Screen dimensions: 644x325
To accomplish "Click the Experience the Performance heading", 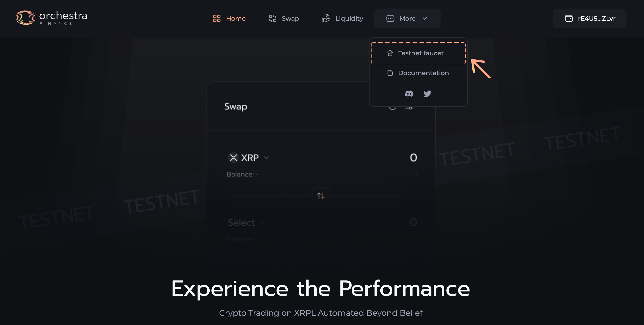I will pyautogui.click(x=320, y=289).
